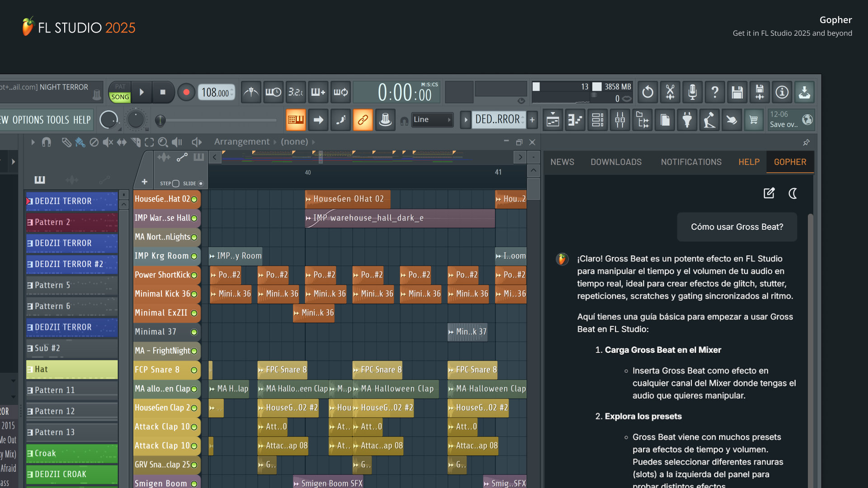Mute the FCP Snare 8 track

pyautogui.click(x=194, y=370)
